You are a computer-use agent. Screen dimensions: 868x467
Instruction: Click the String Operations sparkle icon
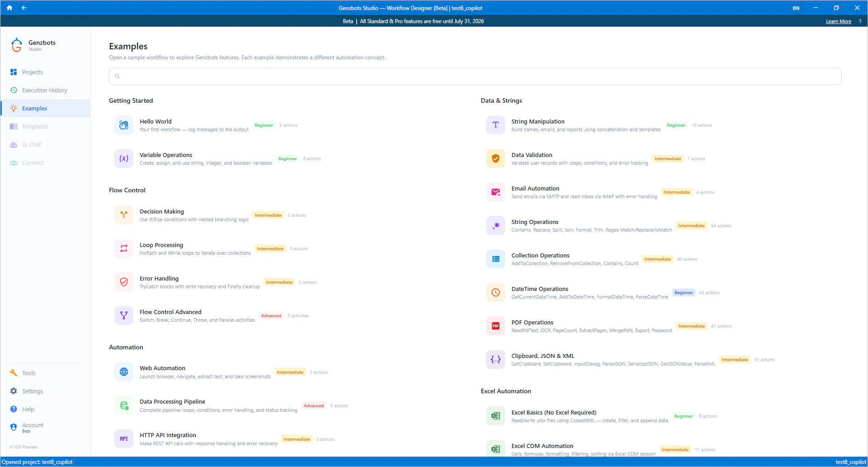495,226
